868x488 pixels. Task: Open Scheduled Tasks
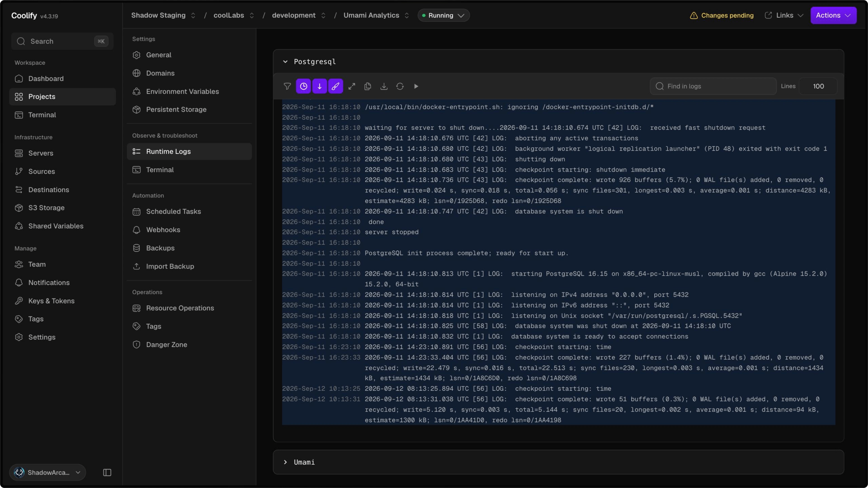point(189,211)
